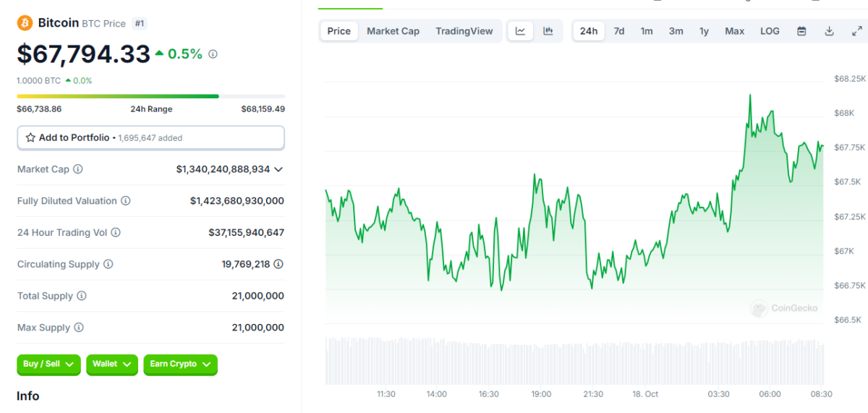Click the $68,159.49 range high value
Viewport: 868px width, 413px height.
(x=263, y=109)
